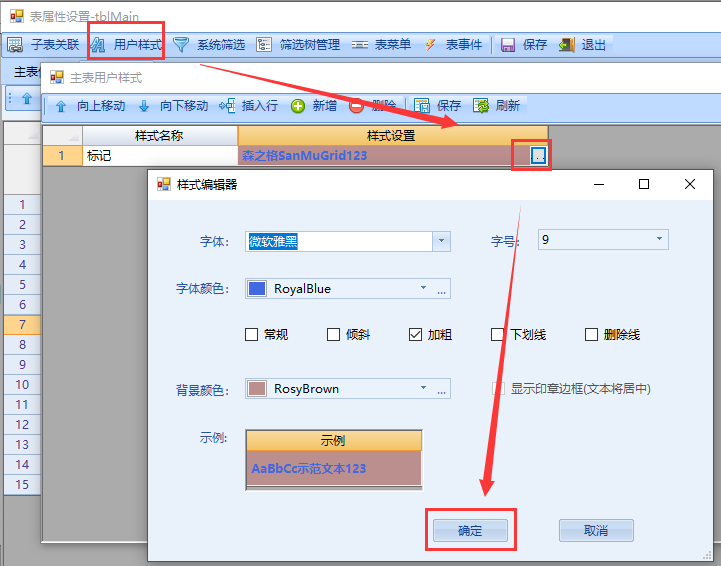
Task: Click save icon in 主表用户样式 toolbar
Action: coord(422,106)
